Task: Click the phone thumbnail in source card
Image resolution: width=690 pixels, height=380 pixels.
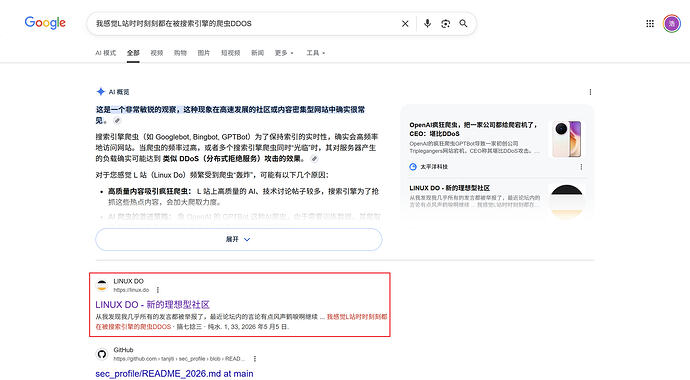Action: (x=567, y=139)
